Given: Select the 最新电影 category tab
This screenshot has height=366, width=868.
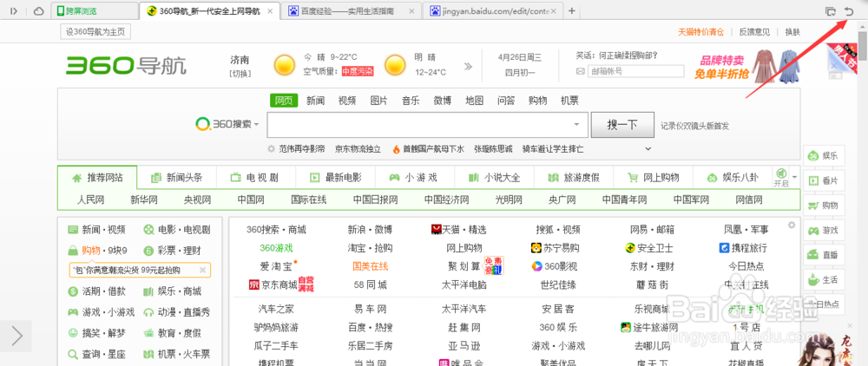Looking at the screenshot, I should coord(335,178).
